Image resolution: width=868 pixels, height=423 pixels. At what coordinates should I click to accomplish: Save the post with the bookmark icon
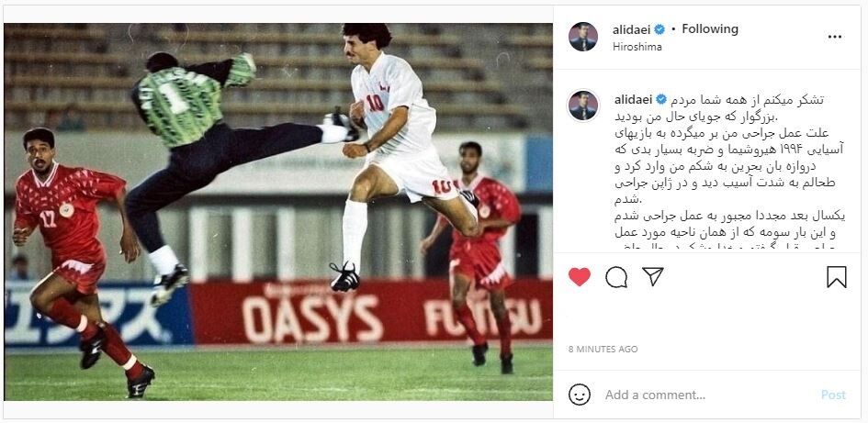[837, 277]
